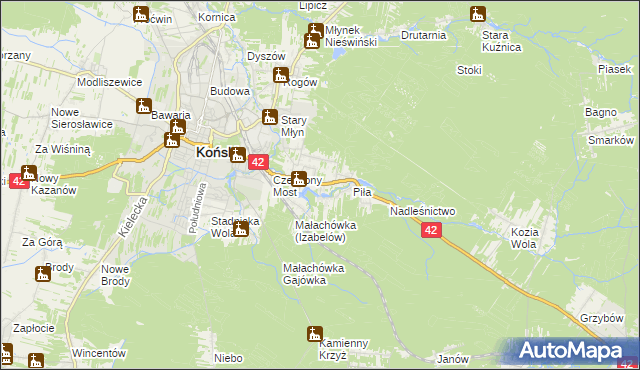Select the Drutarnia label
The width and height of the screenshot is (640, 370).
pos(424,35)
